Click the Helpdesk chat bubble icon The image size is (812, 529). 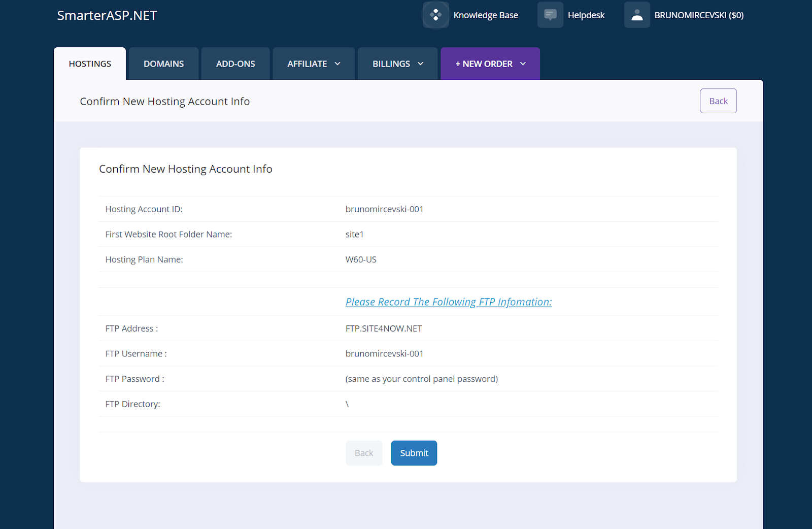coord(550,15)
